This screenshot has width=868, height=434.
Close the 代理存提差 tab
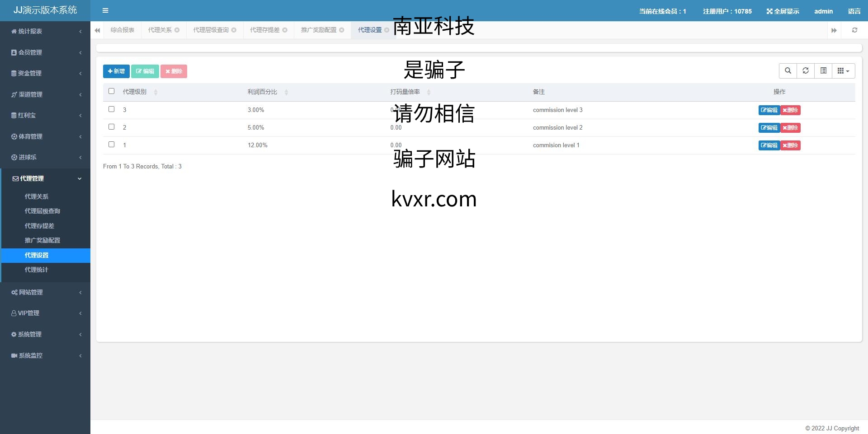[285, 30]
